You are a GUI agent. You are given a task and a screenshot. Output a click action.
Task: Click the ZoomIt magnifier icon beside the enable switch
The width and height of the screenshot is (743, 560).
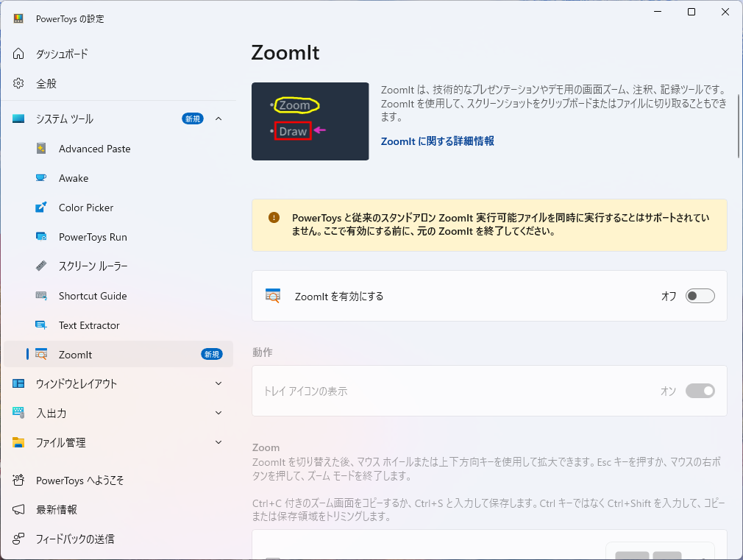271,295
